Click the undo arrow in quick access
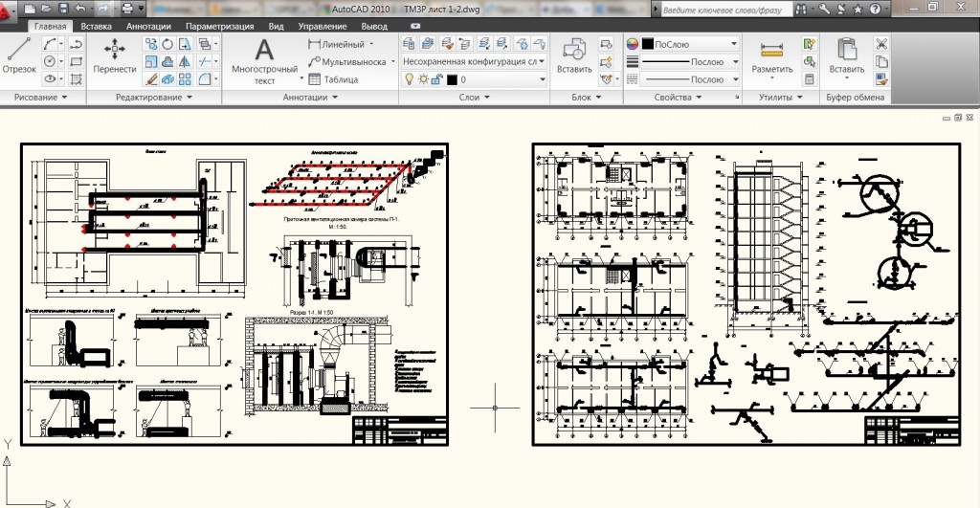Viewport: 980px width, 508px height. [80, 8]
